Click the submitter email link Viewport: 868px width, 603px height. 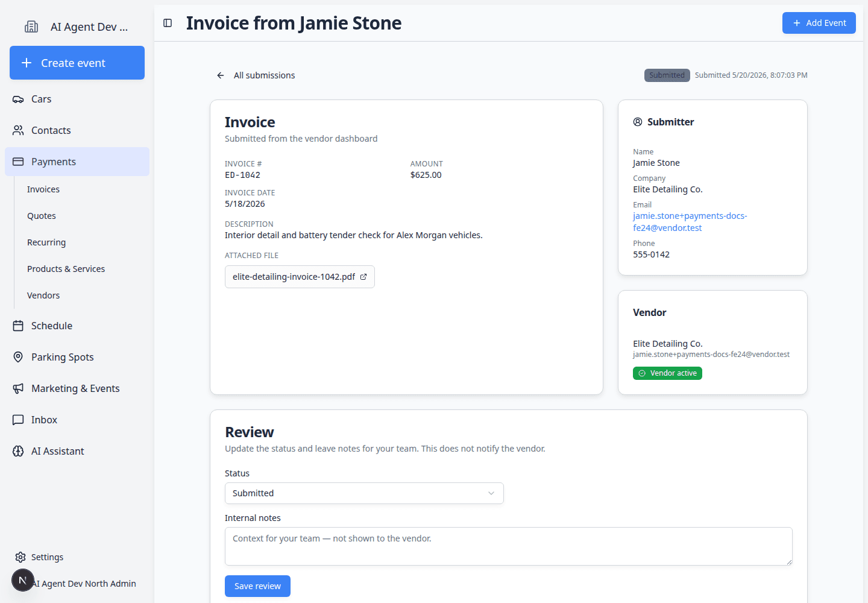(x=690, y=222)
